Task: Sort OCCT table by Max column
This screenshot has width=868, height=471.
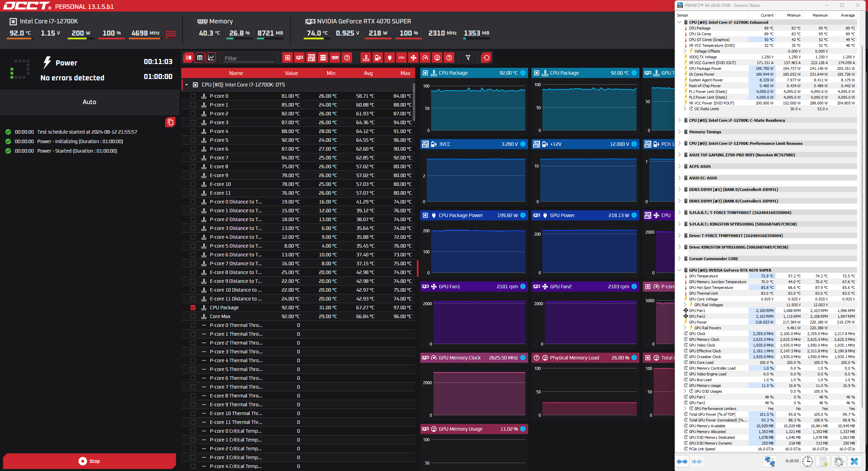Action: tap(405, 73)
